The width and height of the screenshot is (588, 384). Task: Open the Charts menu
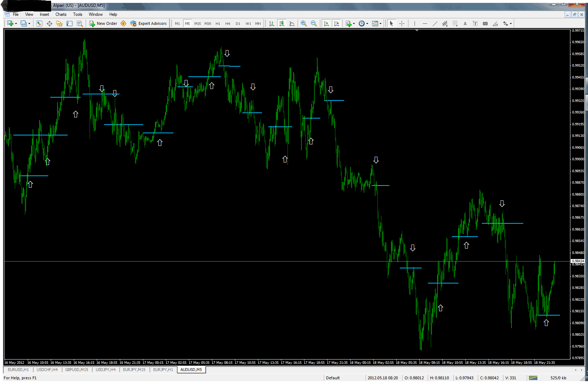(x=61, y=14)
